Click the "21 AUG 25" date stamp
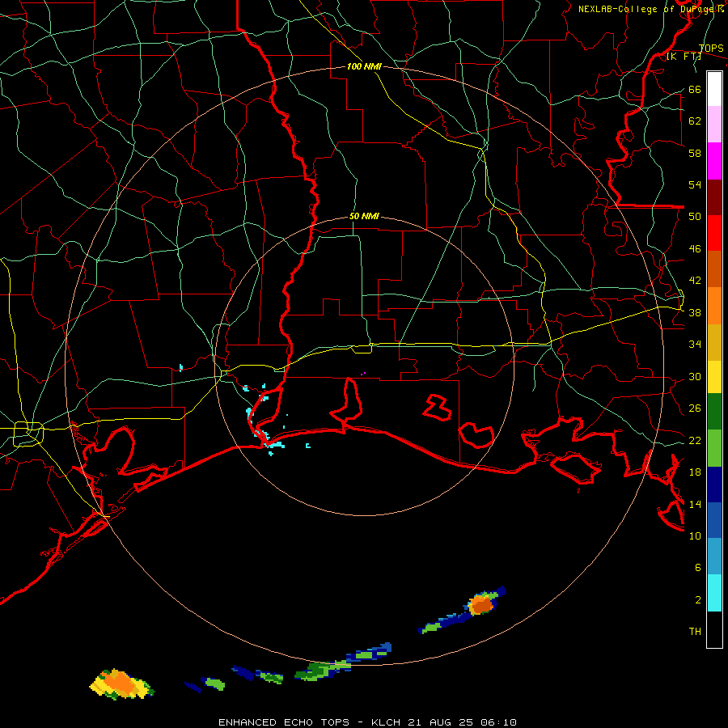728x728 pixels. pos(442,722)
